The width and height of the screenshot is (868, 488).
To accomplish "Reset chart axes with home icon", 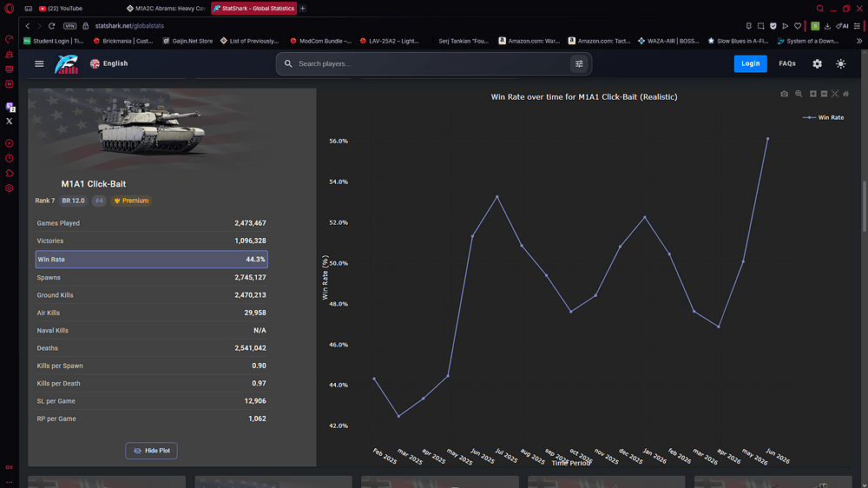I will click(x=845, y=94).
